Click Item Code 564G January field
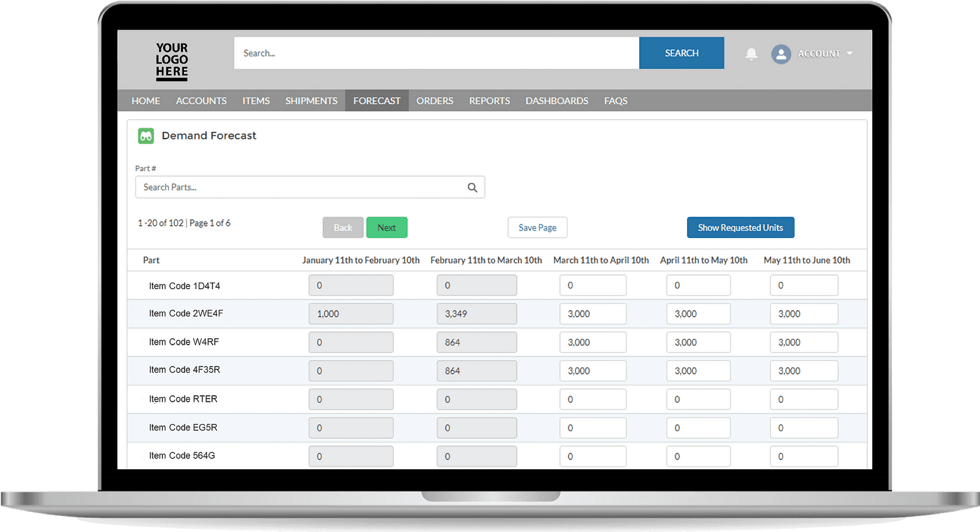980x532 pixels. (x=351, y=456)
